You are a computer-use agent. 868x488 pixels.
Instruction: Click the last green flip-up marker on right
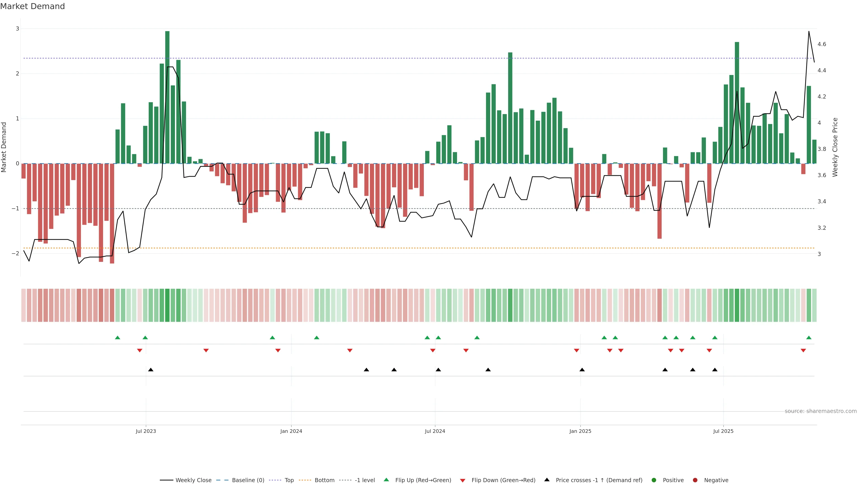pos(809,338)
